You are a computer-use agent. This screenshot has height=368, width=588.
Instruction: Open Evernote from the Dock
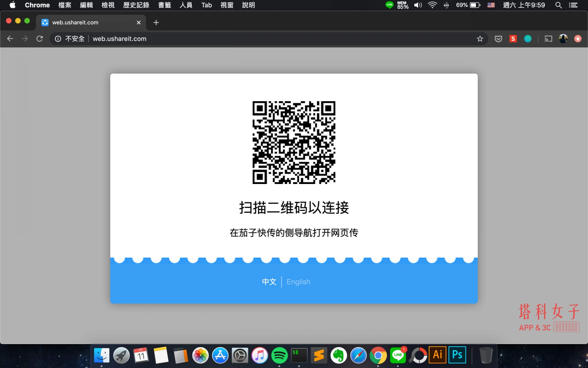tap(339, 355)
